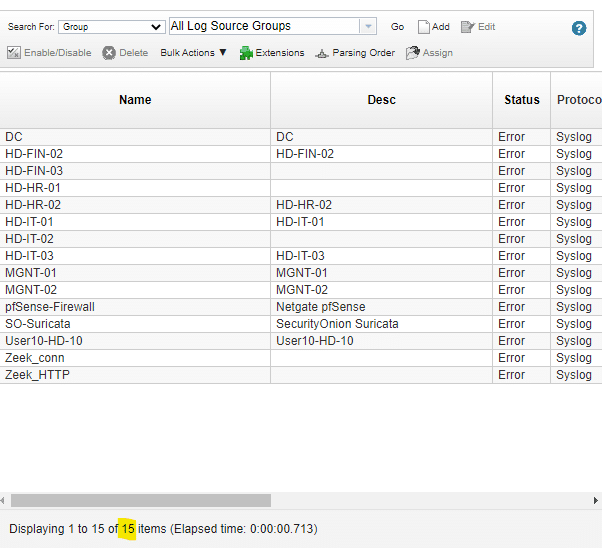Select the pfSense-Firewall log source row

click(x=50, y=307)
